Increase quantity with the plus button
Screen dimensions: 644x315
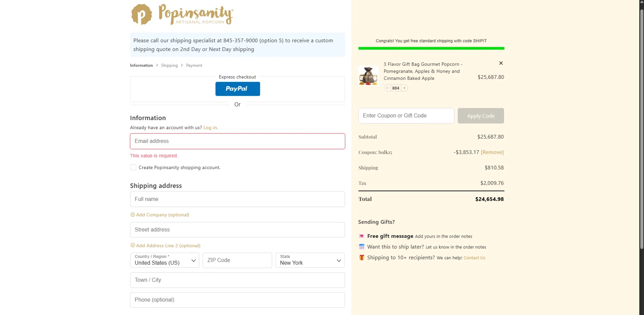tap(404, 88)
